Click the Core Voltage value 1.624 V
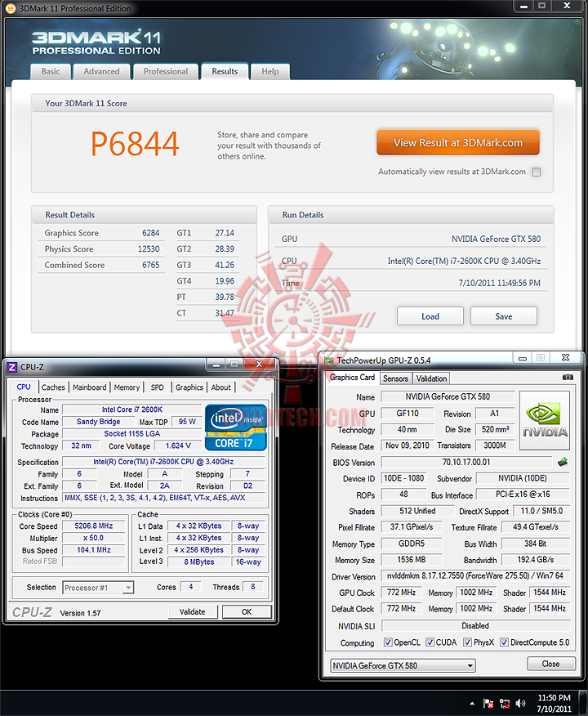Screen dimensions: 588x716 click(178, 445)
